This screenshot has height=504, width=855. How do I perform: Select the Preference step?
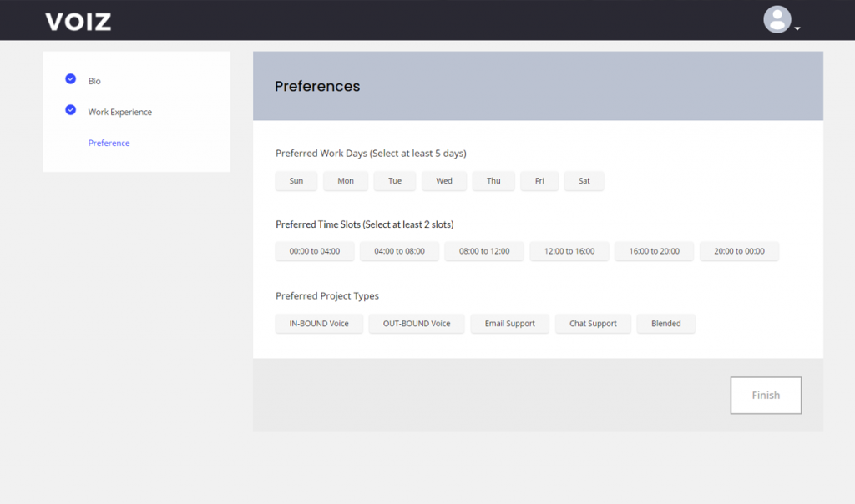tap(109, 143)
